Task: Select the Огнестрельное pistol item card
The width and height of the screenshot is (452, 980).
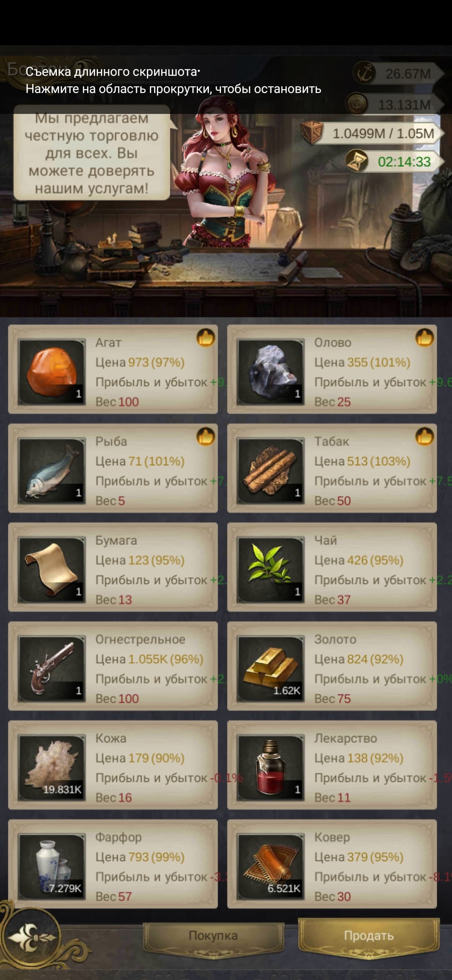Action: [x=113, y=666]
